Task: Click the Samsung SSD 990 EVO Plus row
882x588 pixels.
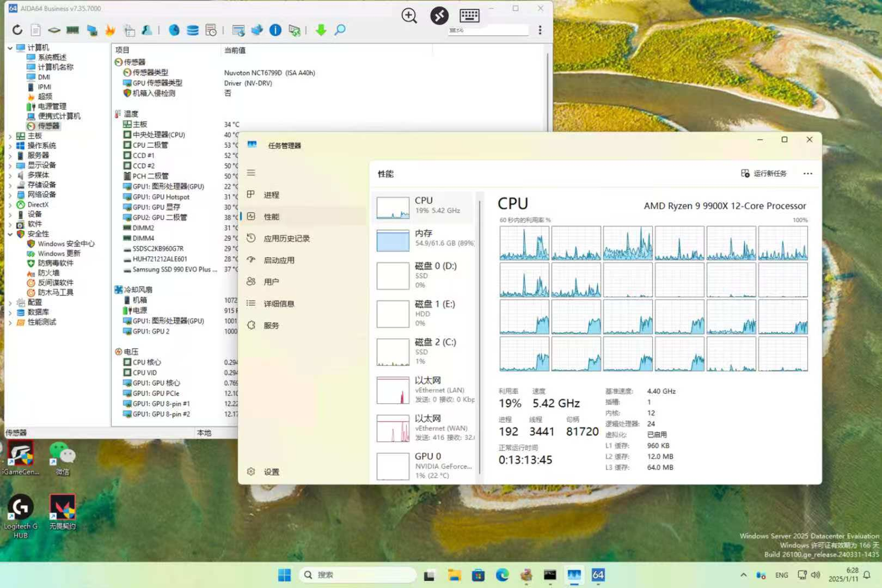Action: tap(181, 270)
